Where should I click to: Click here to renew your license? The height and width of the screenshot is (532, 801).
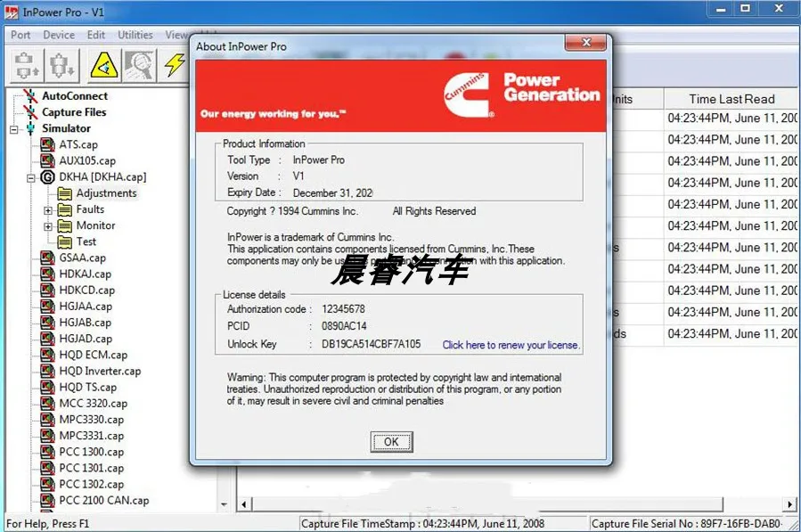click(510, 344)
